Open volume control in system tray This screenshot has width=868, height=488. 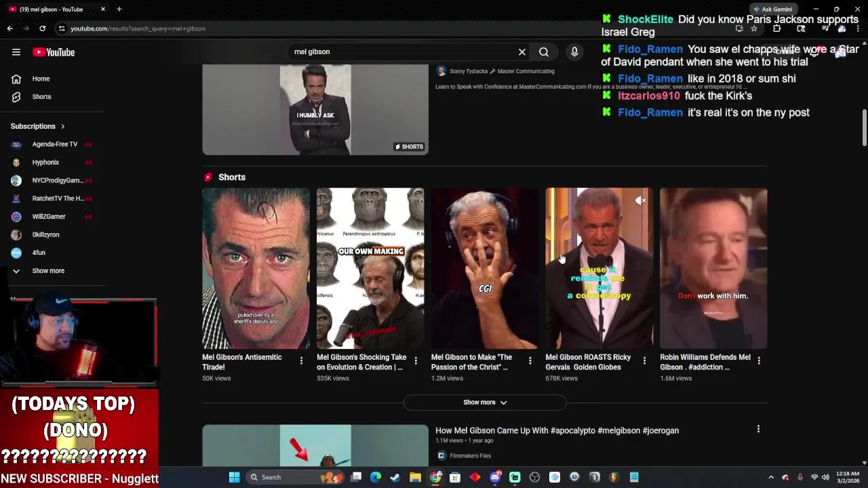pyautogui.click(x=825, y=477)
